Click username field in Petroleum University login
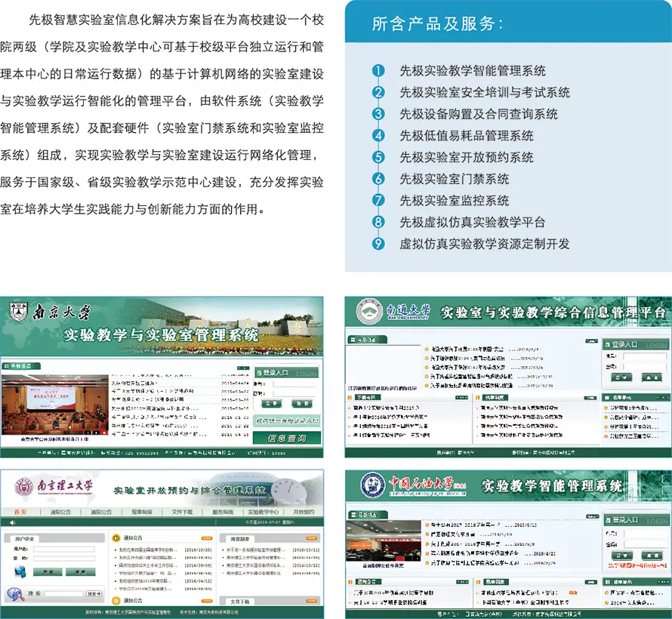The width and height of the screenshot is (672, 619). click(x=646, y=534)
